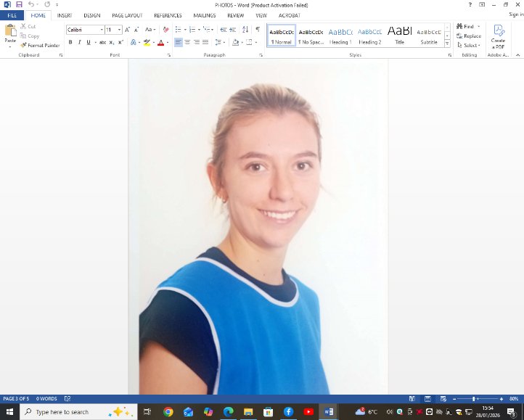Adjust the zoom slider in status bar
524x420 pixels.
click(x=474, y=398)
